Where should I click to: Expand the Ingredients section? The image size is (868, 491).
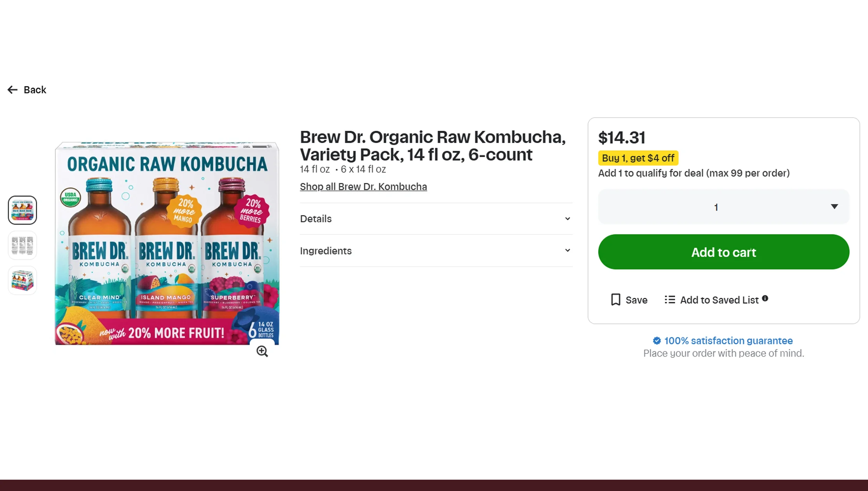tap(326, 251)
